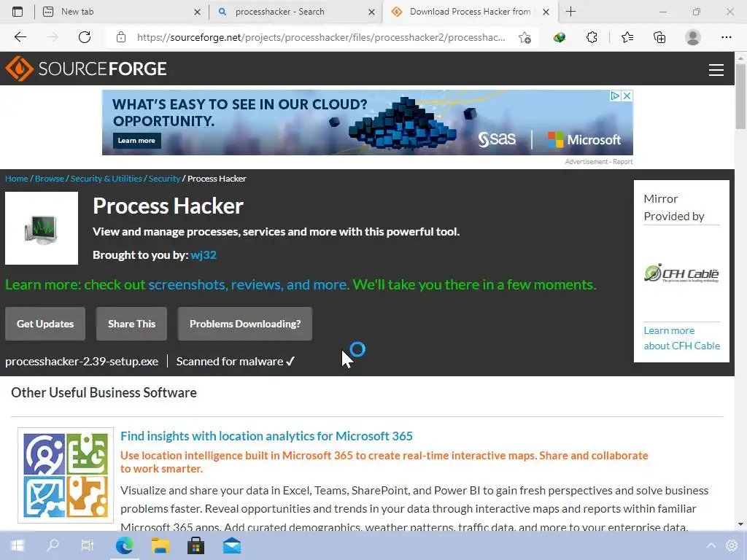Open Security & Utilities breadcrumb

tap(107, 179)
